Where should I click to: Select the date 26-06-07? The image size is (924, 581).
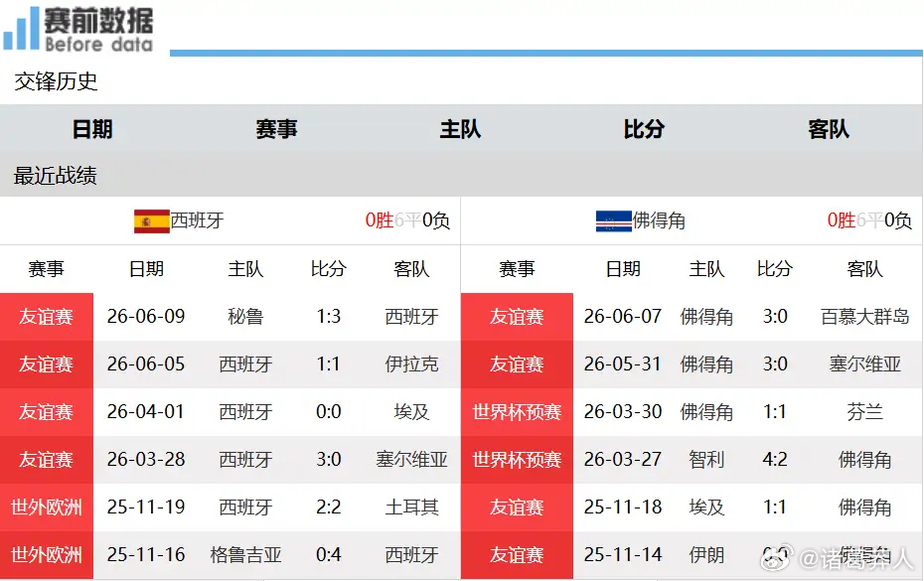click(x=623, y=317)
